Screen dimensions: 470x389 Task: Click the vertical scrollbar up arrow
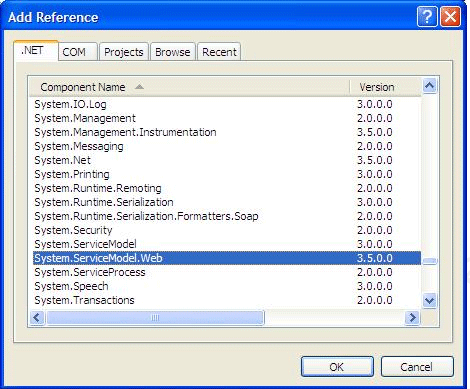point(430,86)
